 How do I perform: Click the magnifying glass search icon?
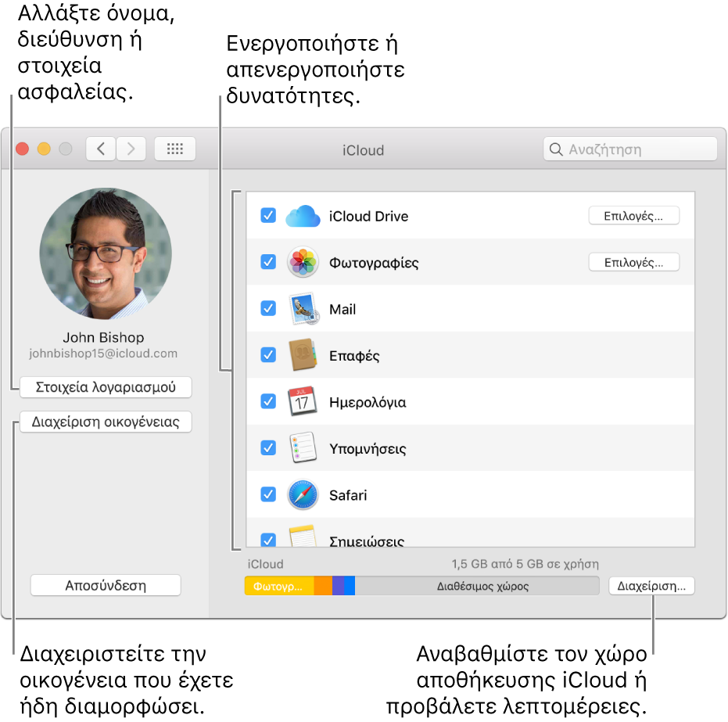point(556,149)
